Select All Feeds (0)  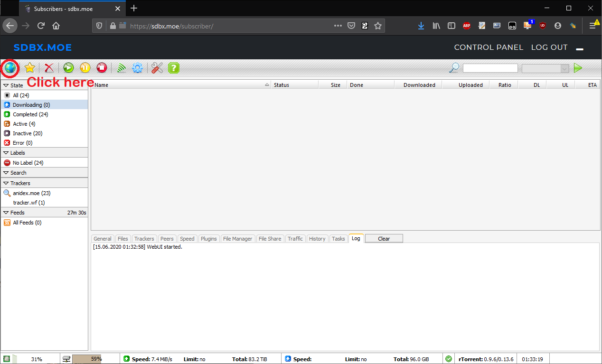click(44, 223)
